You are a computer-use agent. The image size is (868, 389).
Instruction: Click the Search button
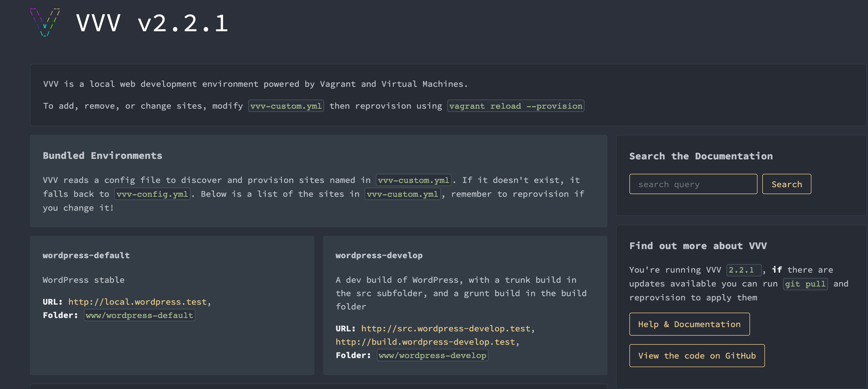point(786,184)
